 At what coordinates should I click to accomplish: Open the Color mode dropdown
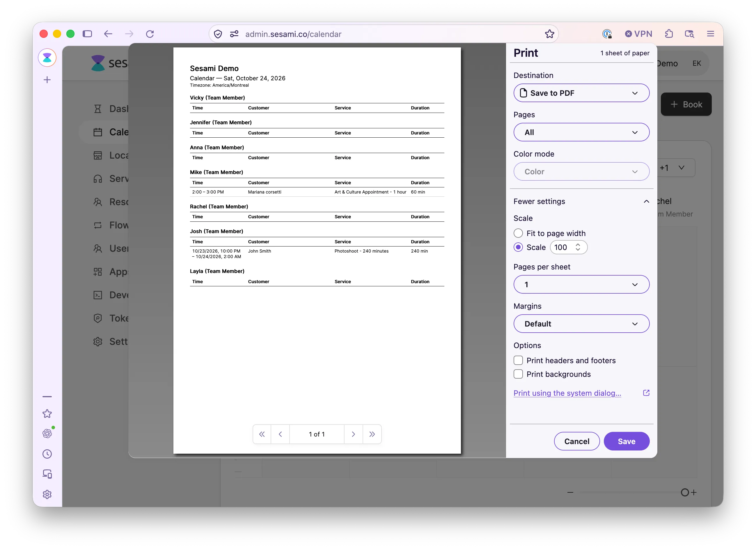click(581, 172)
